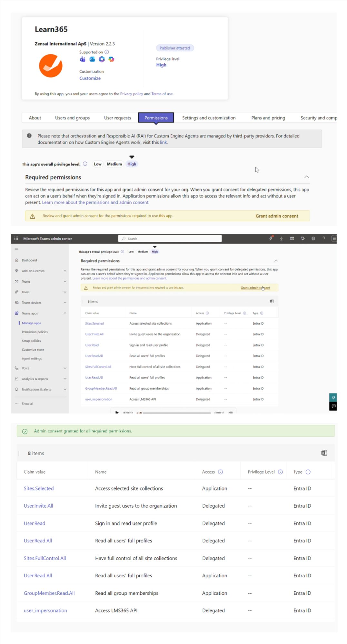Screen dimensions: 347x644
Task: Open Permission policies in the left navigation
Action: (35, 332)
